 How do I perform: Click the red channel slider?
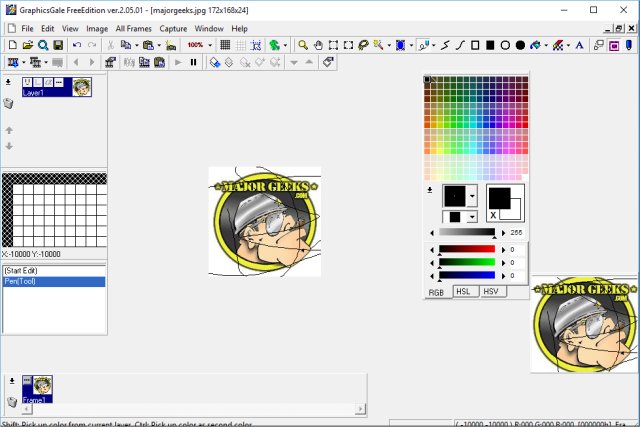tap(467, 249)
